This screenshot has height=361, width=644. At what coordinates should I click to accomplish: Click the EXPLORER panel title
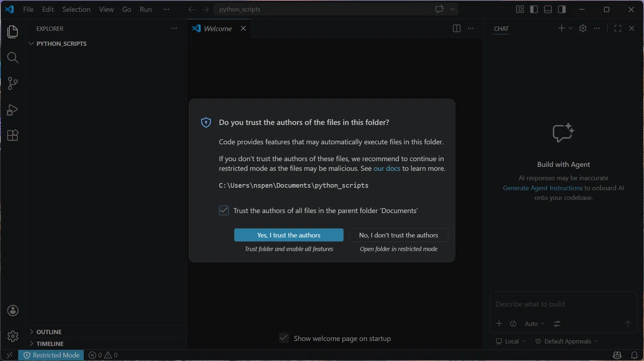click(x=50, y=28)
